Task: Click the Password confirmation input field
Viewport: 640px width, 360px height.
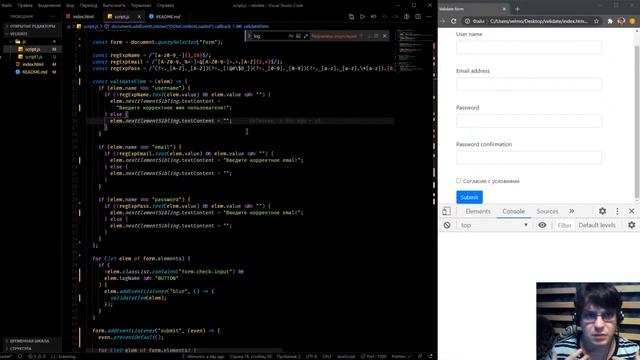Action: pyautogui.click(x=529, y=158)
